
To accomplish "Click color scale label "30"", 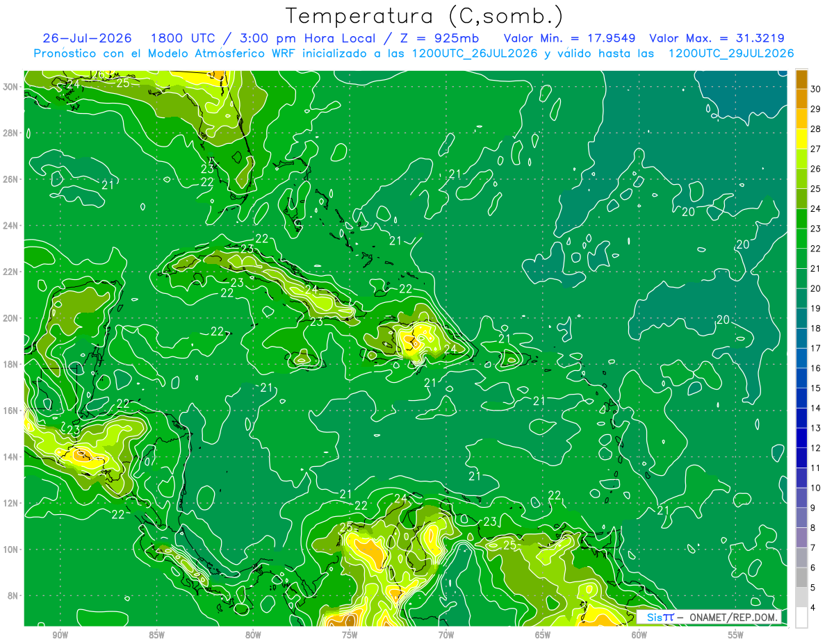I will click(x=816, y=88).
